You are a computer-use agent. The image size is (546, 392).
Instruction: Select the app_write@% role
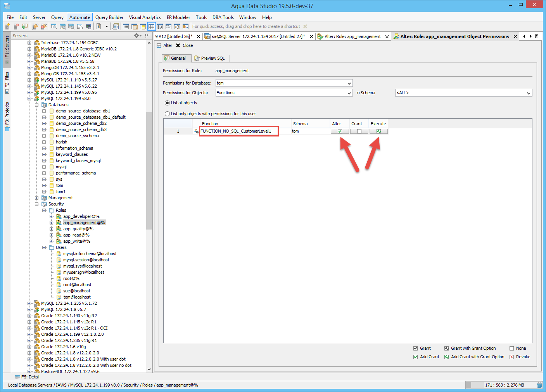(x=77, y=241)
